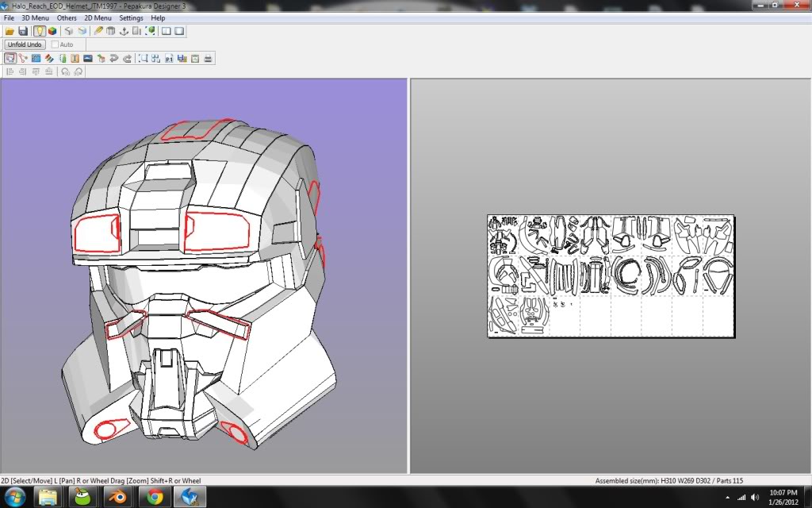
Task: Click the Save floppy disk icon
Action: [x=23, y=31]
